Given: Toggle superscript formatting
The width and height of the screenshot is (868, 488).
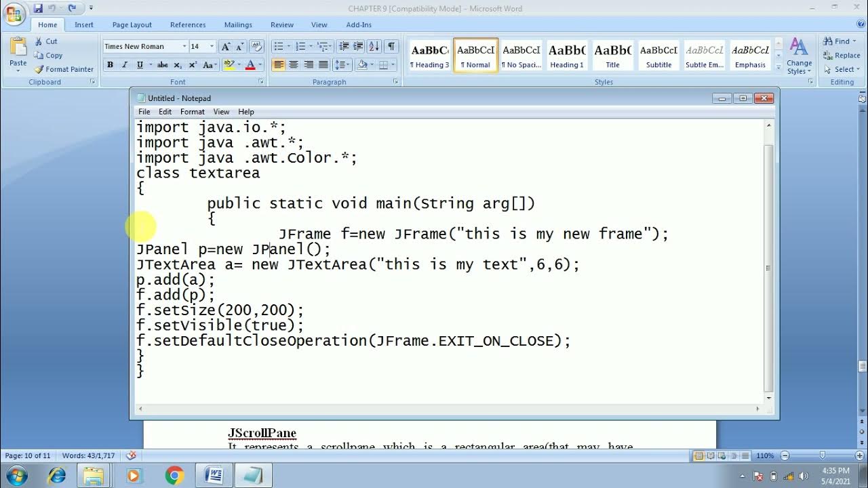Looking at the screenshot, I should coord(193,65).
